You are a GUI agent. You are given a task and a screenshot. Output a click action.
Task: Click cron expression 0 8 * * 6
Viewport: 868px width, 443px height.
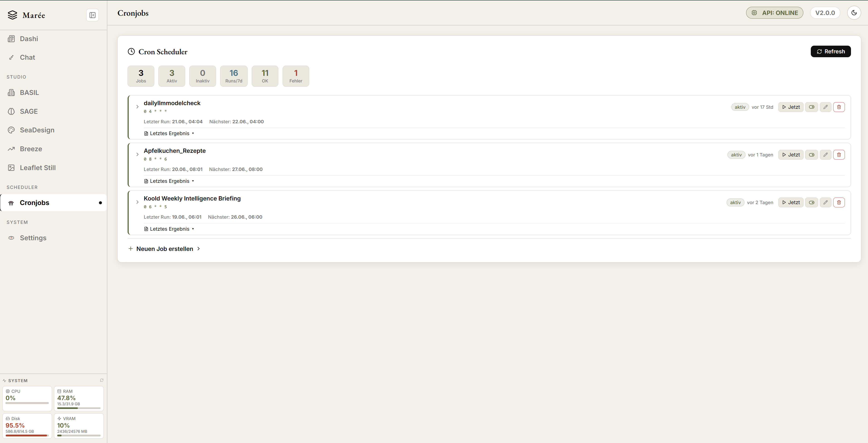pos(155,159)
